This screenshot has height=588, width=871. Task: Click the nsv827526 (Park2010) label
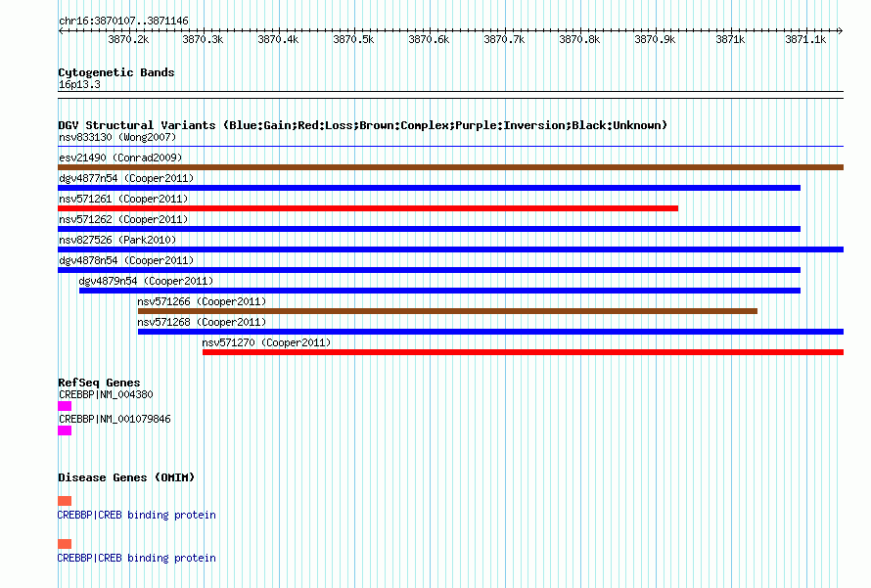pos(117,240)
